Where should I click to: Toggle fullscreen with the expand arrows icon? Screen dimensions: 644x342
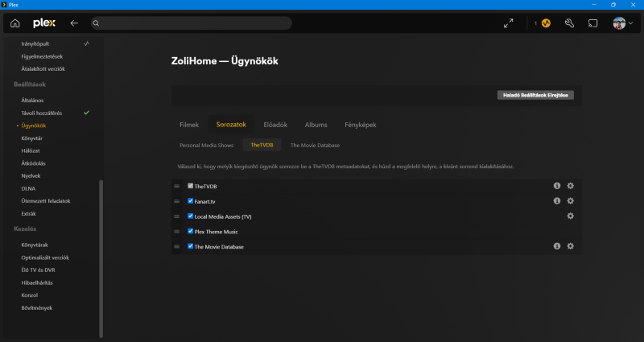[509, 23]
